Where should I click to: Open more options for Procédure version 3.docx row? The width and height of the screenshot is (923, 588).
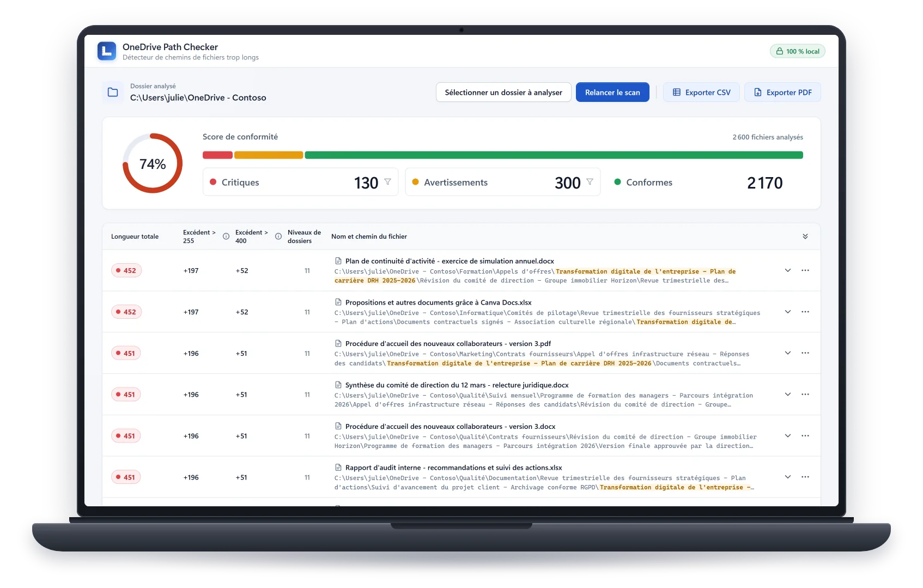coord(805,436)
